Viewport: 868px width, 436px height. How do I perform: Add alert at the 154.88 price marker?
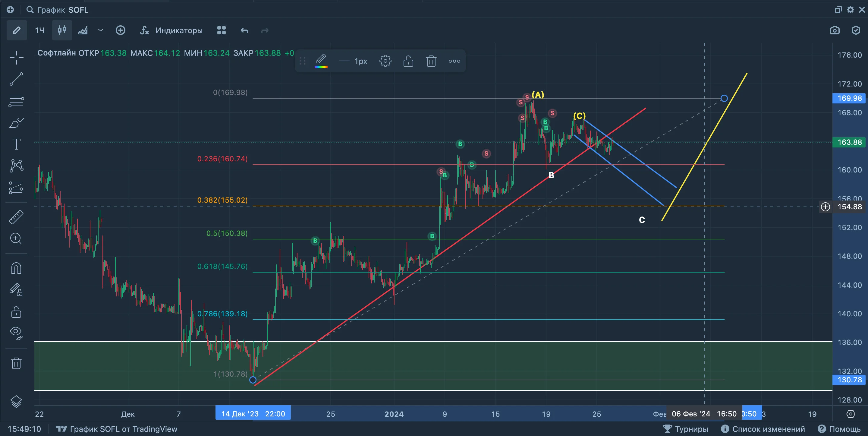826,207
